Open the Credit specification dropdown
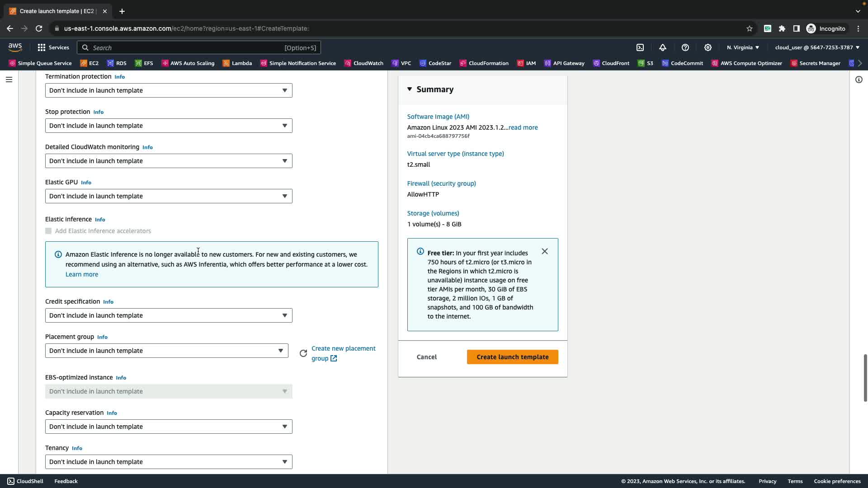The height and width of the screenshot is (488, 868). click(169, 315)
